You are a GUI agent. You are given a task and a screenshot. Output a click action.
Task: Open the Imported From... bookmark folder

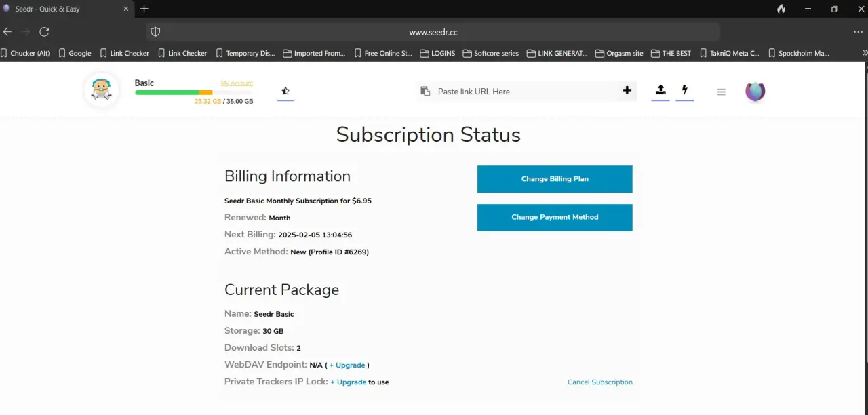coord(314,53)
